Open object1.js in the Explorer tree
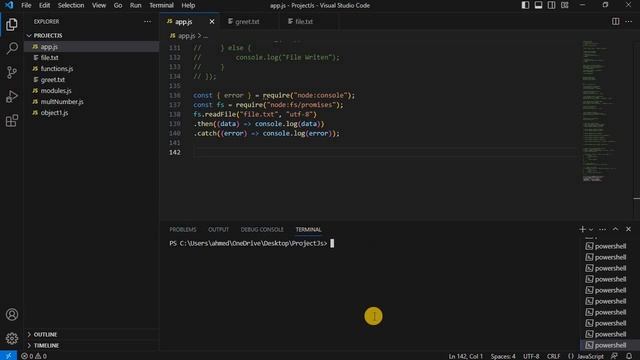 [91, 113]
